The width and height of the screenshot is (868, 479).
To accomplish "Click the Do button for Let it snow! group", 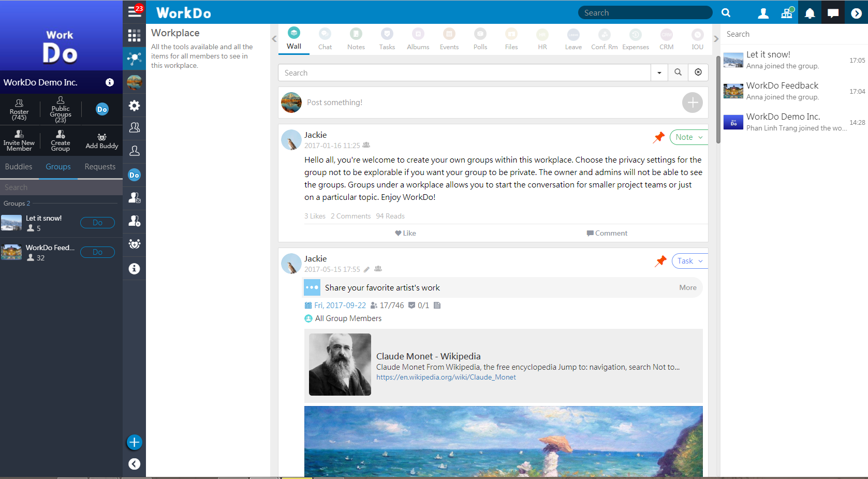I will [x=97, y=223].
